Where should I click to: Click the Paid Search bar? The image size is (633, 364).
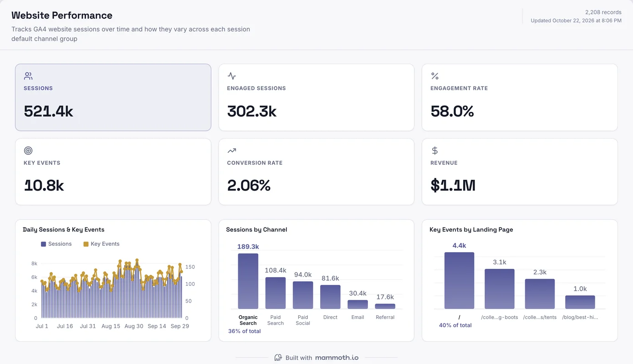coord(276,293)
